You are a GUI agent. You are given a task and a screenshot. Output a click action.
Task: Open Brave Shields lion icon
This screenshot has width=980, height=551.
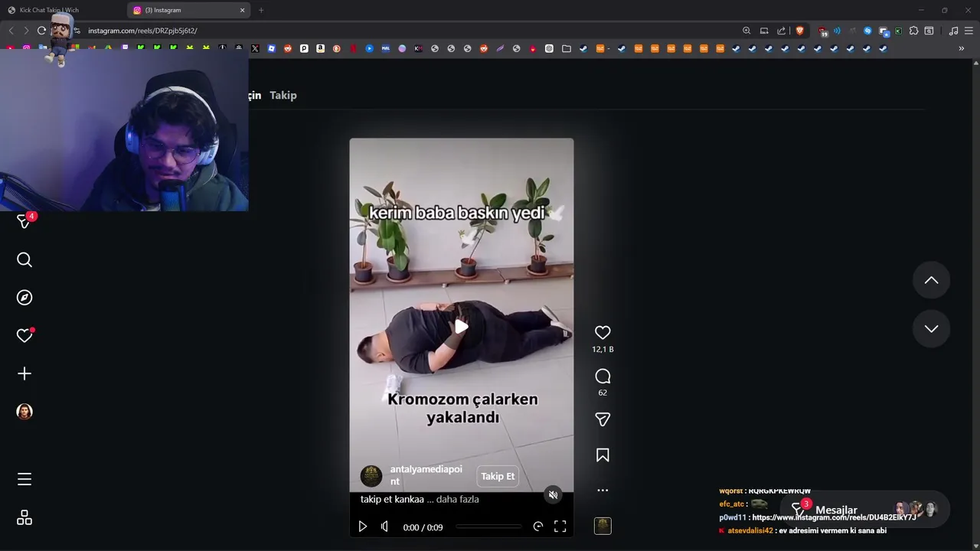click(x=800, y=31)
